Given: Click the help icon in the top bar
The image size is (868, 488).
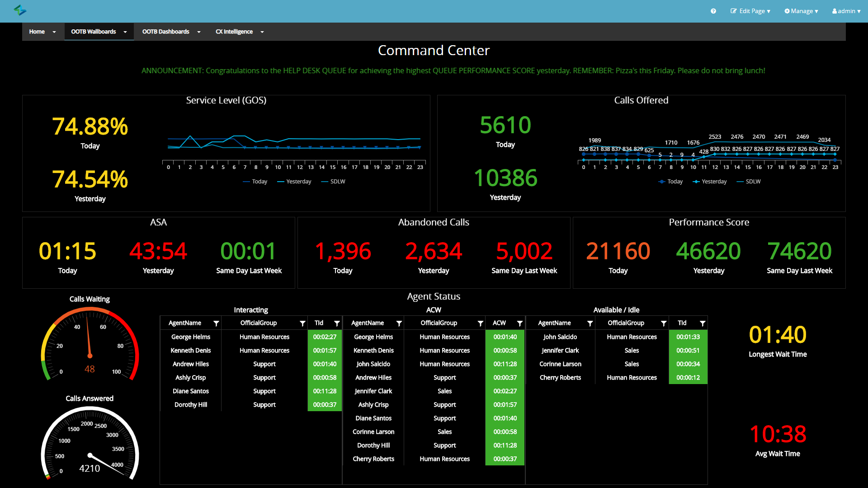Looking at the screenshot, I should [x=713, y=11].
